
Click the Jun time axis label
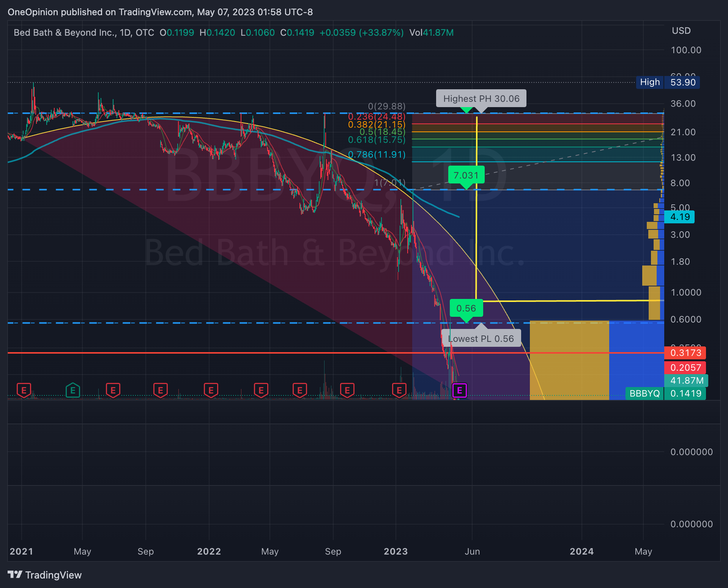(x=472, y=552)
